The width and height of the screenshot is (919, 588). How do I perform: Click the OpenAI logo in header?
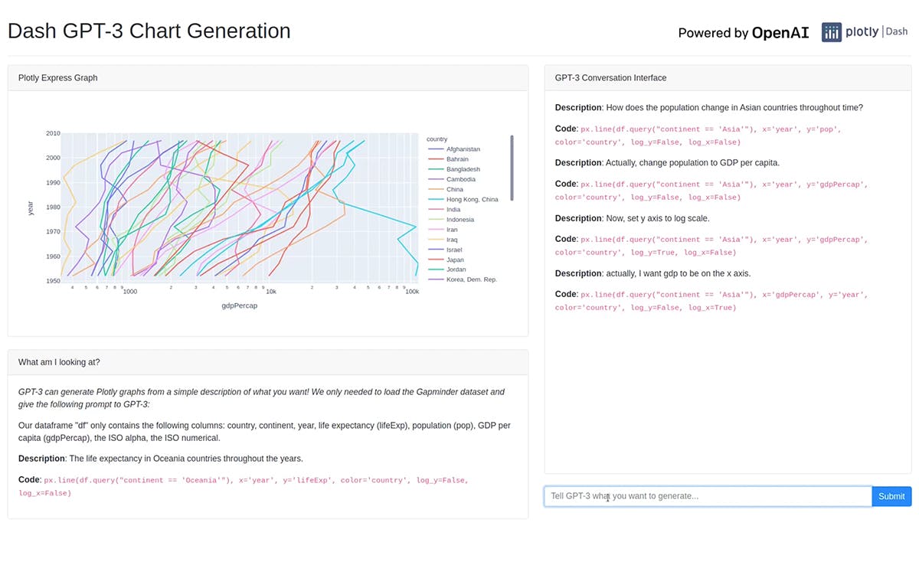pos(780,33)
